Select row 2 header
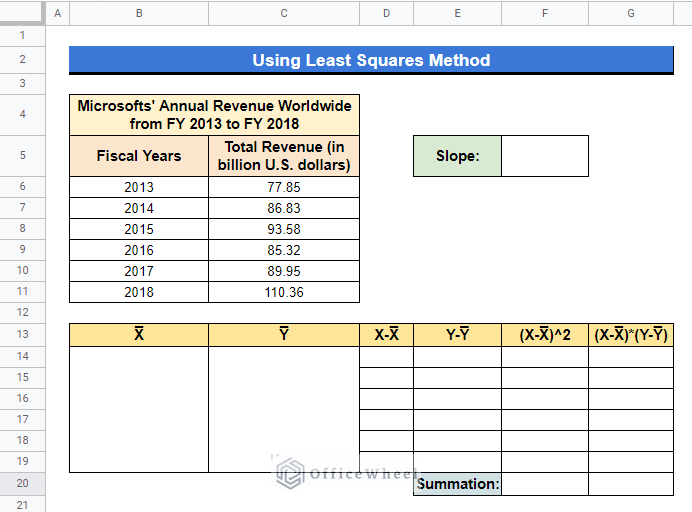The image size is (692, 512). coord(22,59)
